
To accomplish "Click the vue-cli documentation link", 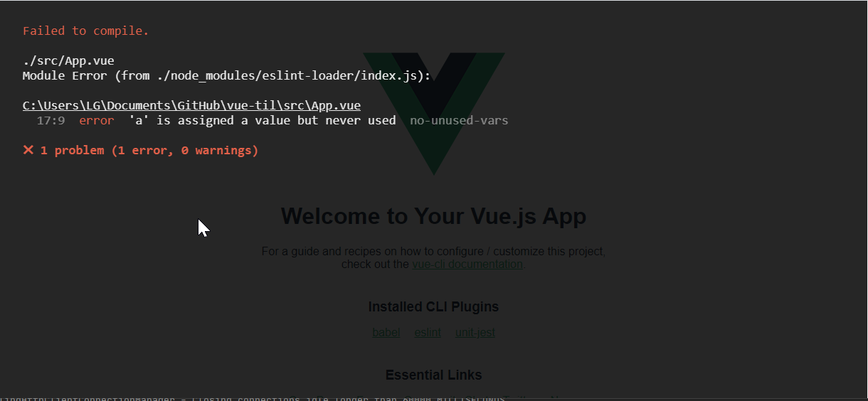I will (467, 264).
